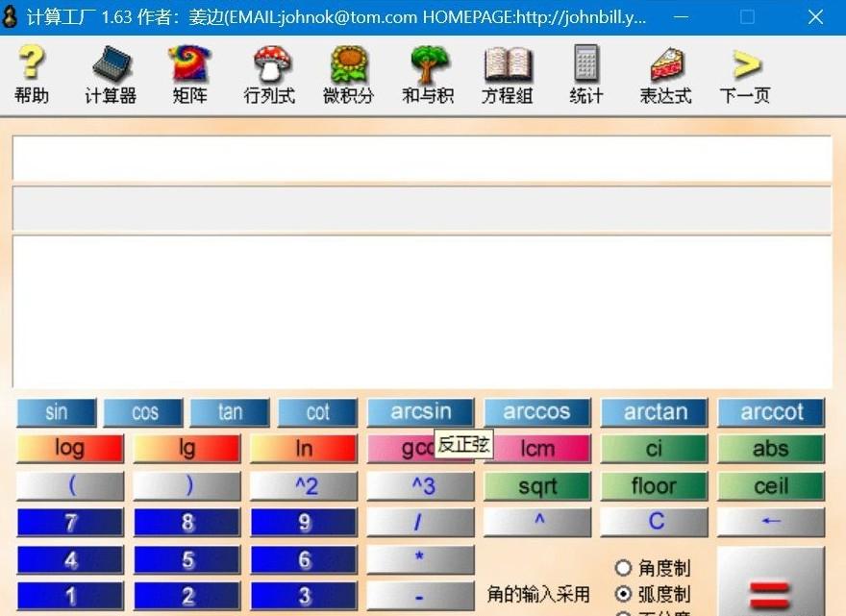The image size is (846, 616).
Task: Click the red equals button
Action: click(x=770, y=588)
